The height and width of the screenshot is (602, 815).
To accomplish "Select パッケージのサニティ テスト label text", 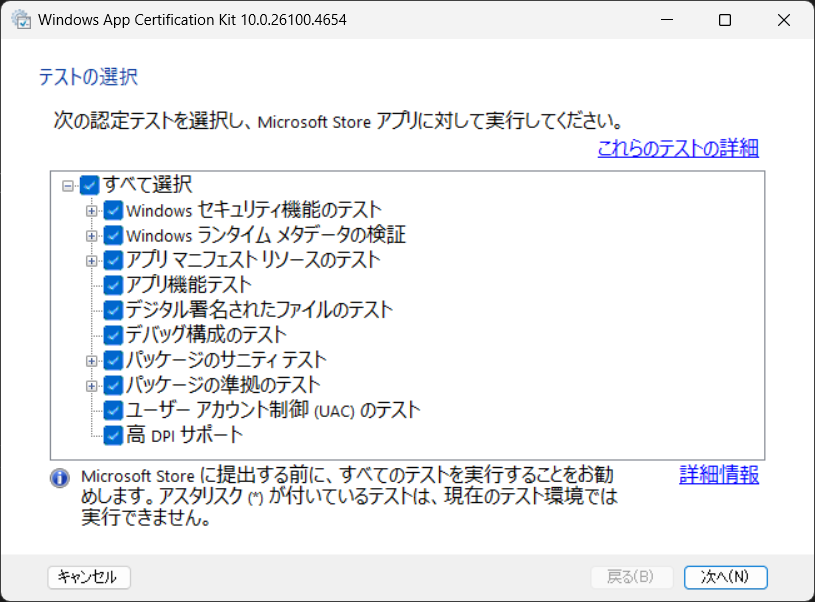I will click(226, 360).
